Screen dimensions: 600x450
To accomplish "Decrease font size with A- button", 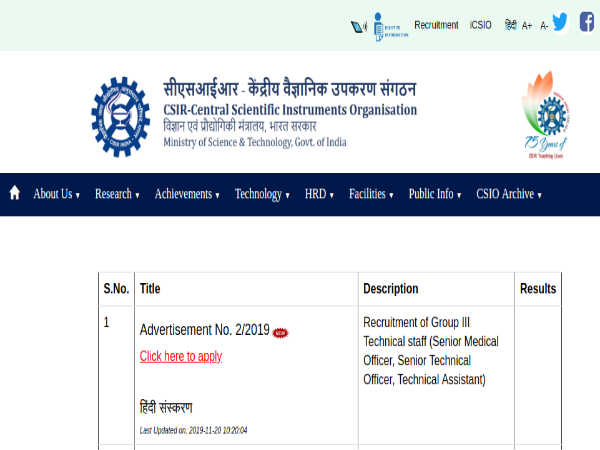I will (544, 26).
